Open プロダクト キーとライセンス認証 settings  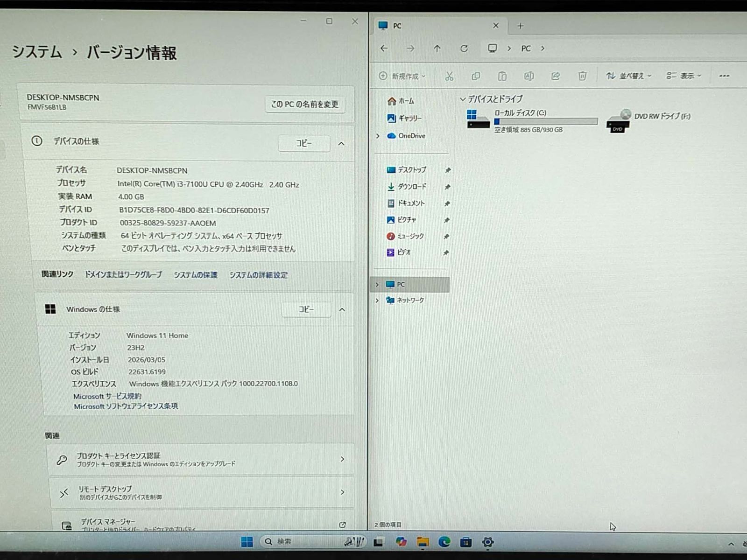click(201, 460)
